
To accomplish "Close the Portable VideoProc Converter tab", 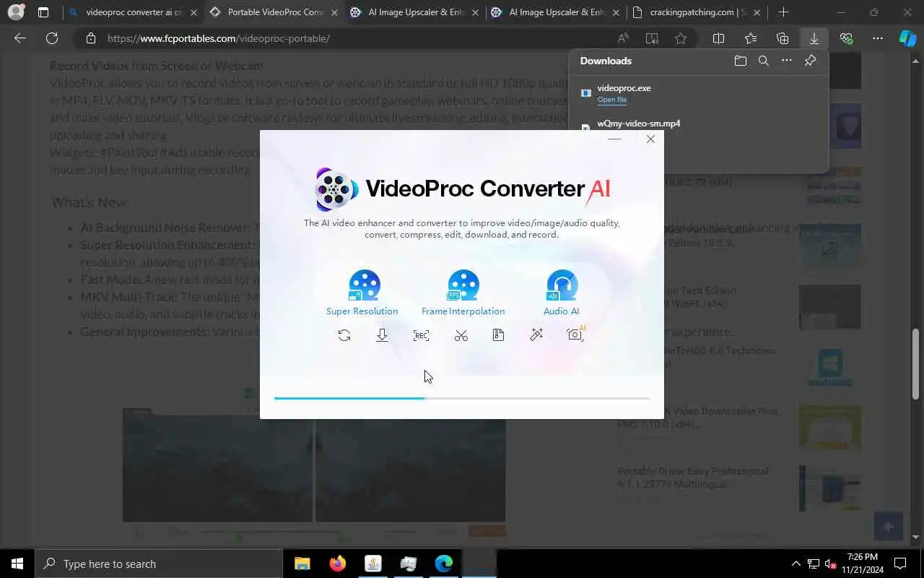I will [334, 12].
